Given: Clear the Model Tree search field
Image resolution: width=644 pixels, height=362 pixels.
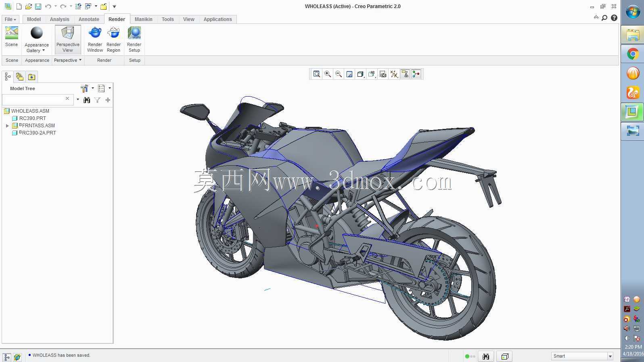Looking at the screenshot, I should pos(67,99).
